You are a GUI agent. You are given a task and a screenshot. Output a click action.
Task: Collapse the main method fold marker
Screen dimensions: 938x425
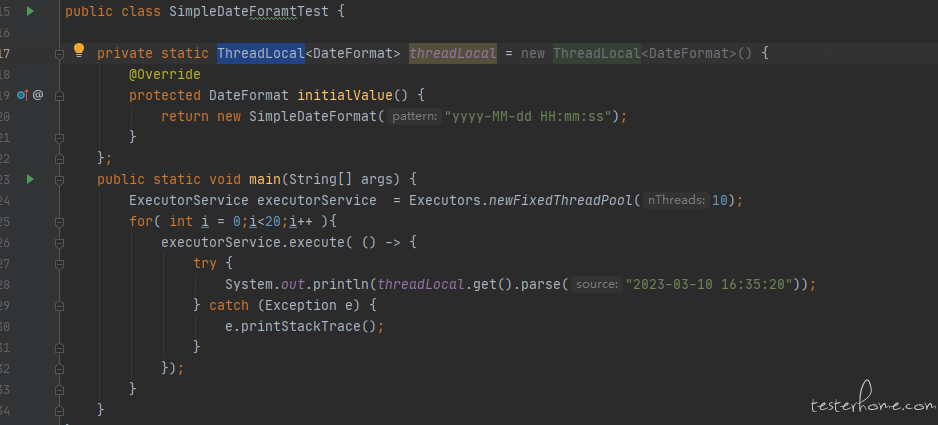tap(59, 181)
